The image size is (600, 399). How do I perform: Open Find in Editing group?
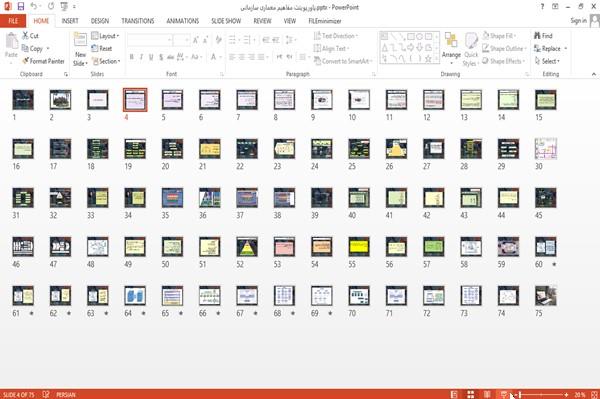pyautogui.click(x=543, y=36)
